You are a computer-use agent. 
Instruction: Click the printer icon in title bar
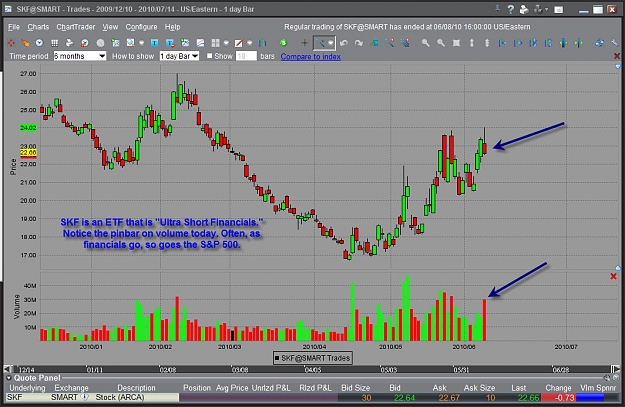524,9
